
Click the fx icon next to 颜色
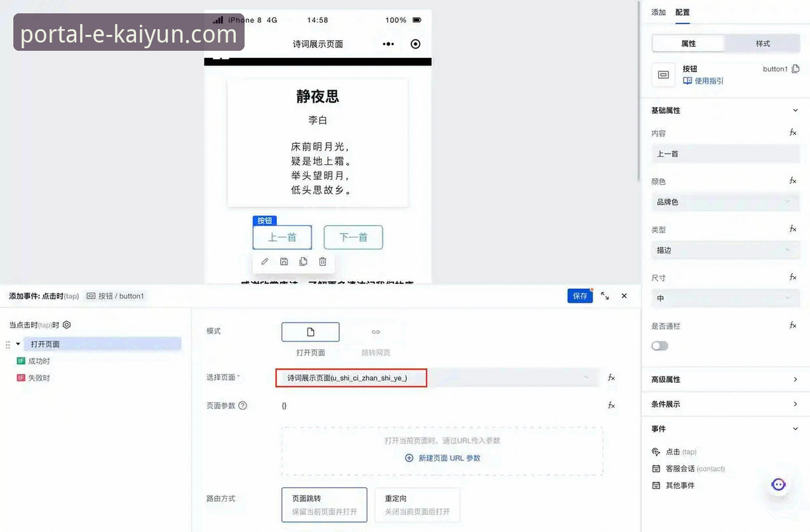793,181
